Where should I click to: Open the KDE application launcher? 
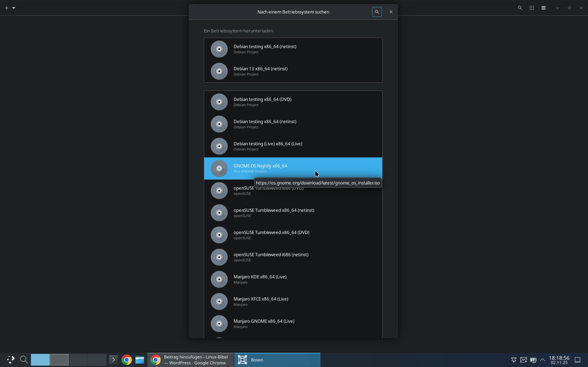[10, 360]
